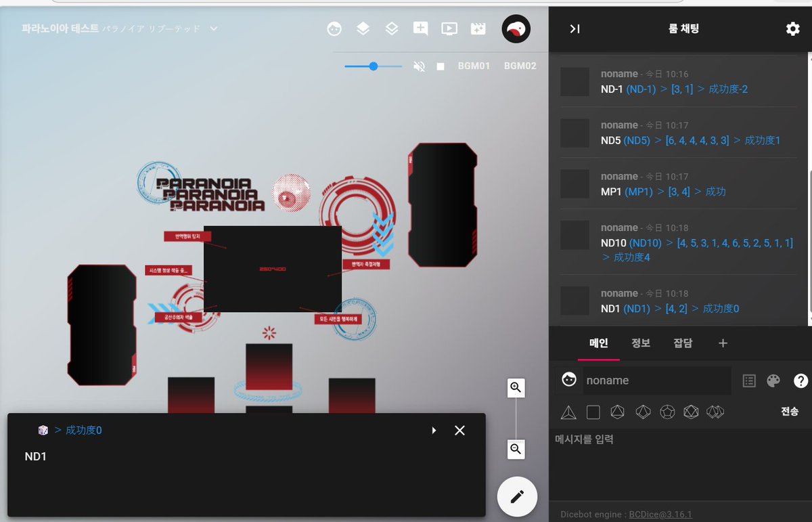
Task: Open the cut-in clapperboard icon
Action: coord(478,28)
